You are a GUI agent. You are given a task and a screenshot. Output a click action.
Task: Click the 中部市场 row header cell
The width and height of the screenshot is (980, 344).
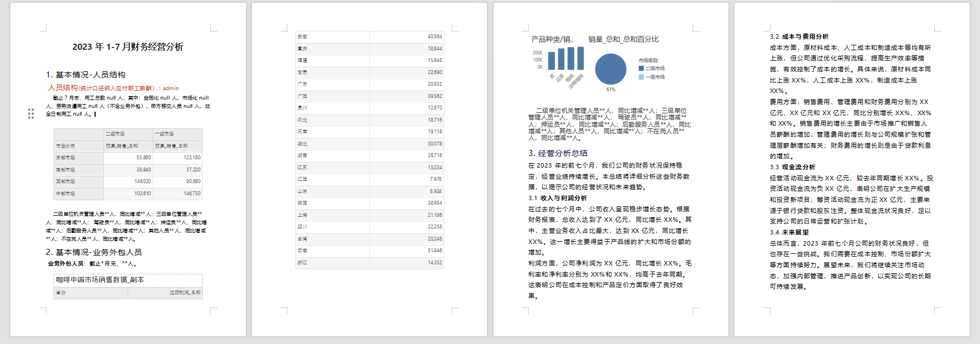78,194
